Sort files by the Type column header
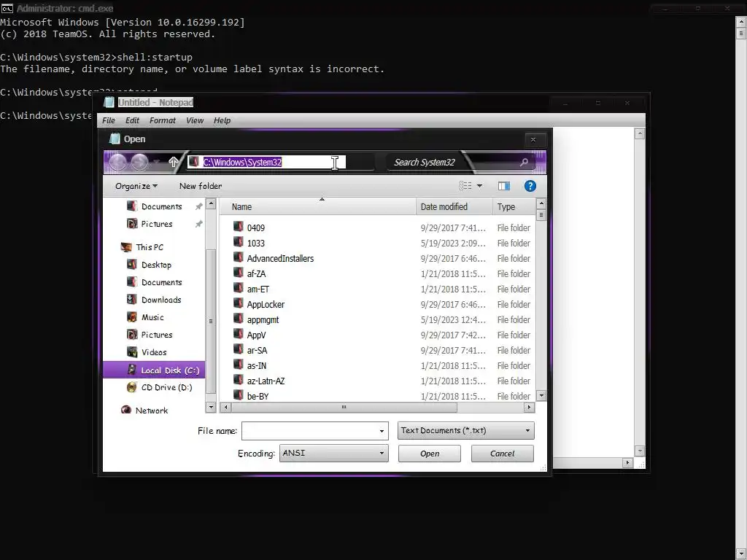The height and width of the screenshot is (560, 747). point(514,206)
